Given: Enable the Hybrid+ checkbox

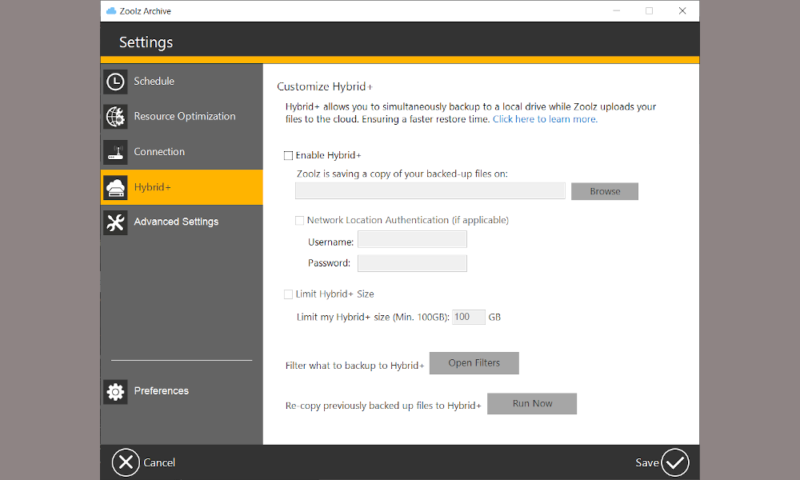Looking at the screenshot, I should coord(288,156).
